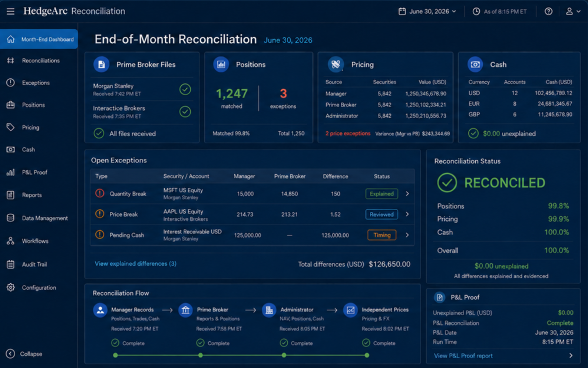588x368 pixels.
Task: Click the Cash $0.00 unexplained check icon
Action: click(473, 133)
